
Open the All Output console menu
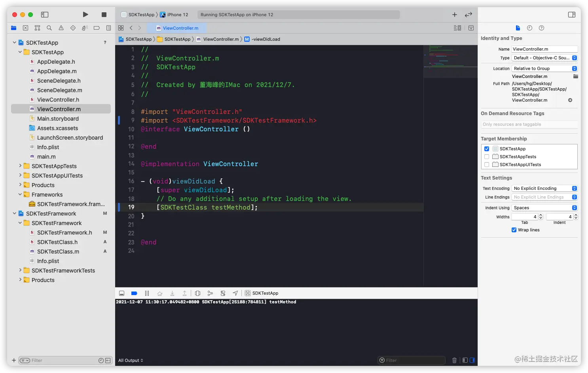click(x=131, y=360)
